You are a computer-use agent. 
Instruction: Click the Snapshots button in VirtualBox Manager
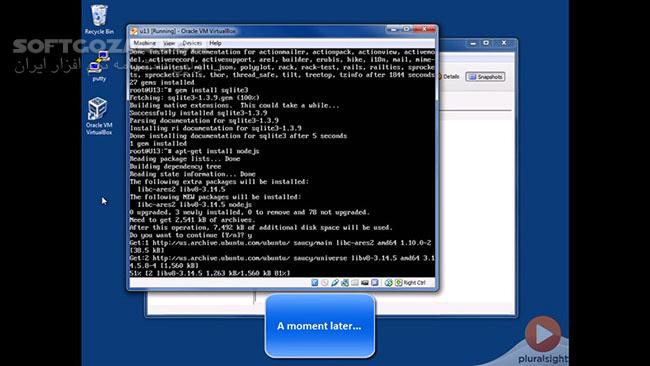click(x=485, y=77)
